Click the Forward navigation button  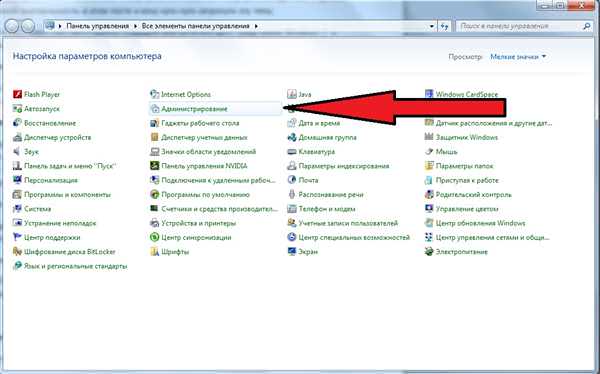click(28, 26)
